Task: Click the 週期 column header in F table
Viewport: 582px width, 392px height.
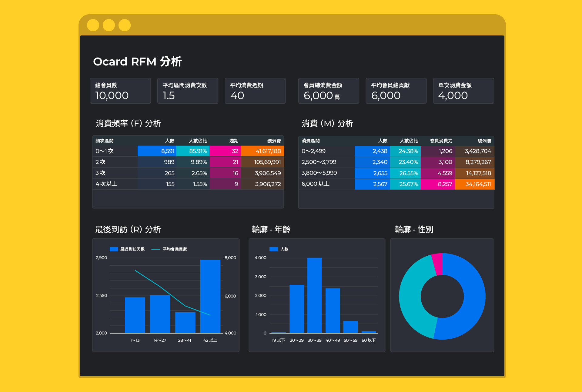Action: click(x=234, y=141)
